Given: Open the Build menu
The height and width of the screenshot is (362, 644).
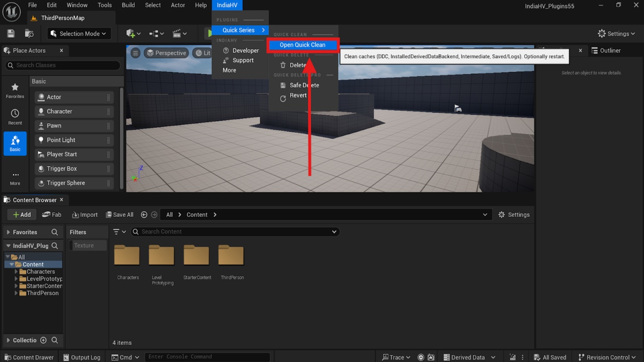Looking at the screenshot, I should pos(128,5).
